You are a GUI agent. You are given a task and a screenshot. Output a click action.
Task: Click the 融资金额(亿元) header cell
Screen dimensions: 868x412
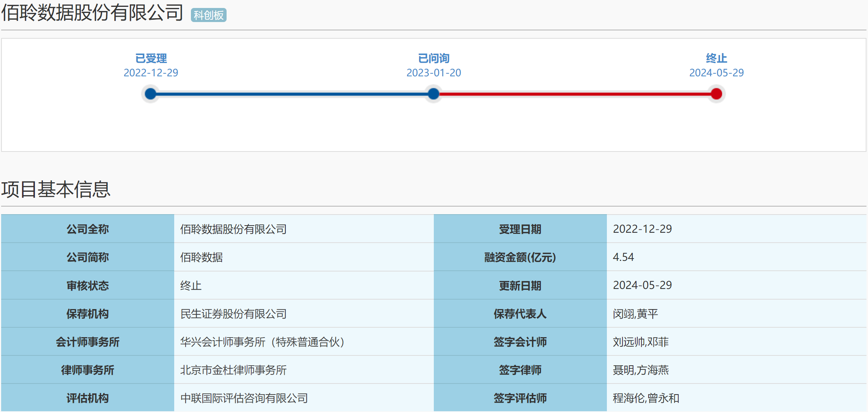tap(520, 257)
